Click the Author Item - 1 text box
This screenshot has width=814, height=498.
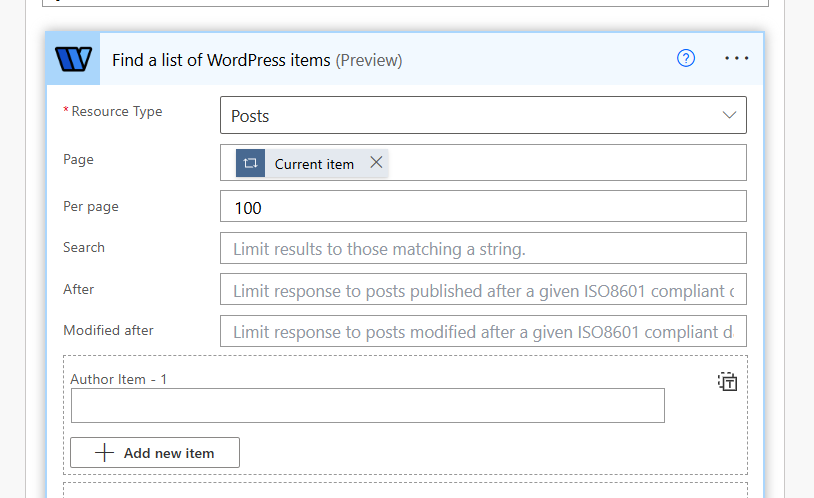(x=368, y=406)
